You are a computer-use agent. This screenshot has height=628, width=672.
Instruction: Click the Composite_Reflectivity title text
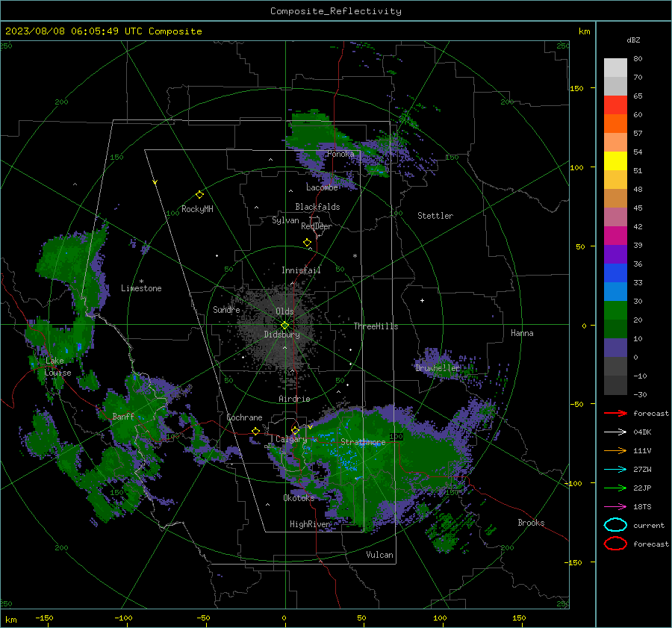coord(336,11)
